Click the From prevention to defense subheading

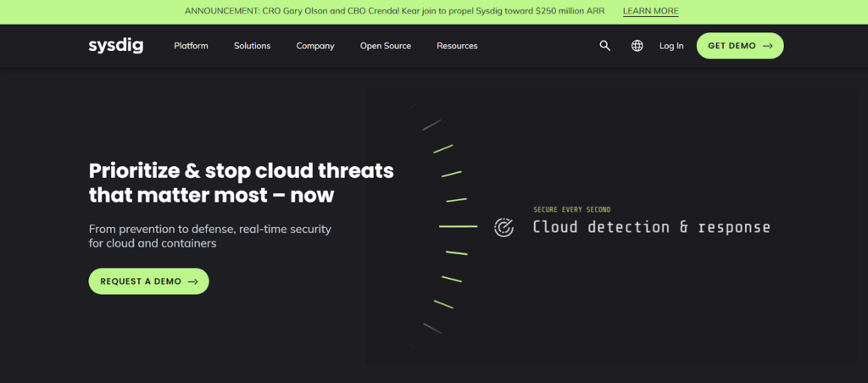210,236
